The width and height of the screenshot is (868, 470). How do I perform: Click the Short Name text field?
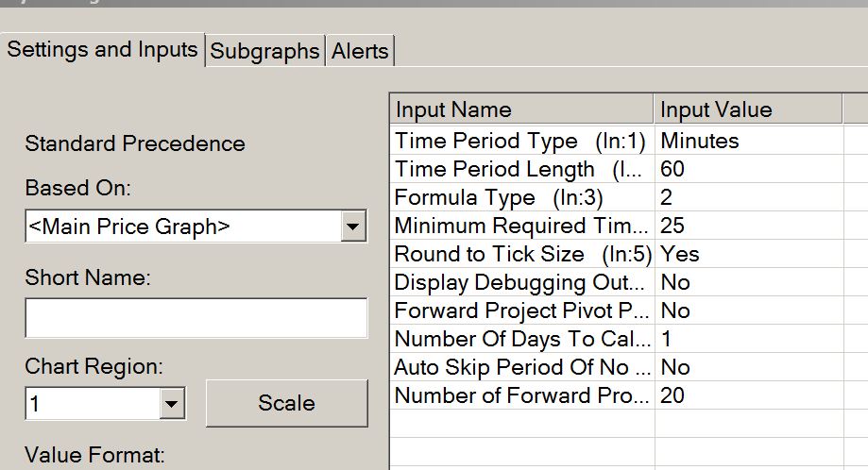coord(196,318)
